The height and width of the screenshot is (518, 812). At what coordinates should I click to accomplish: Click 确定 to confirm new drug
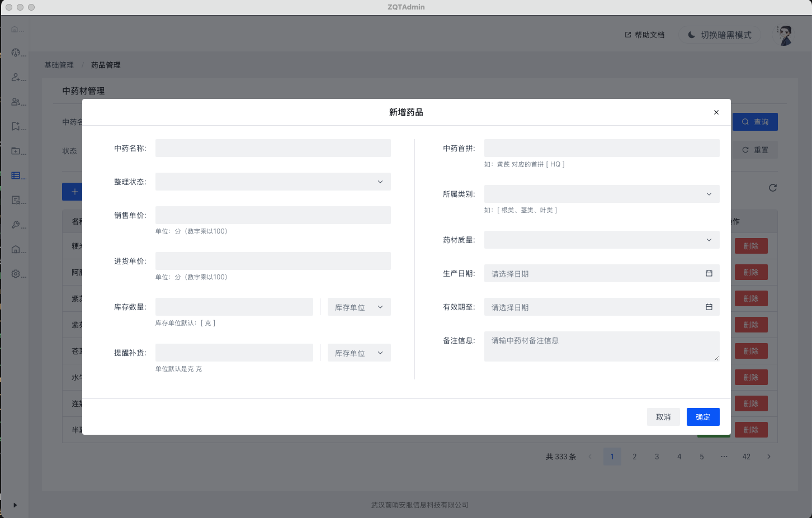point(703,417)
